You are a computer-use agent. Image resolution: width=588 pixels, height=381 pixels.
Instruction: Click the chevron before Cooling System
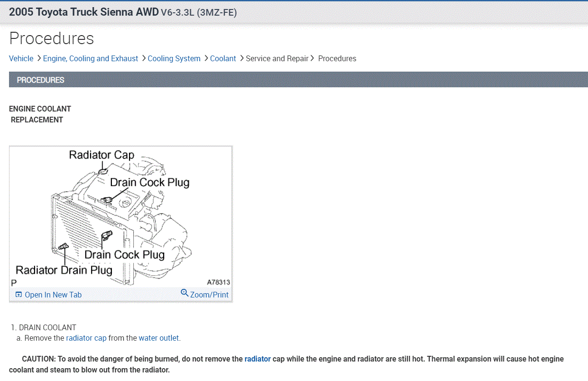pos(144,58)
